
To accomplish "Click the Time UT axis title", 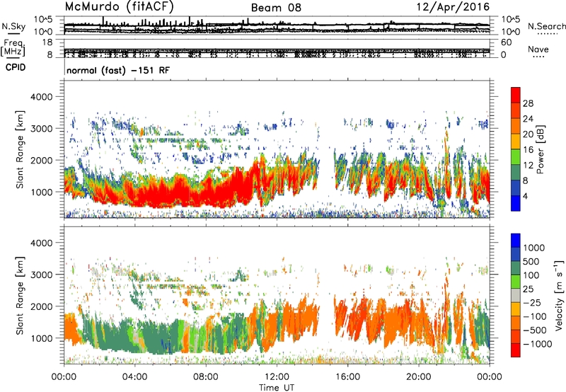I will click(x=277, y=387).
